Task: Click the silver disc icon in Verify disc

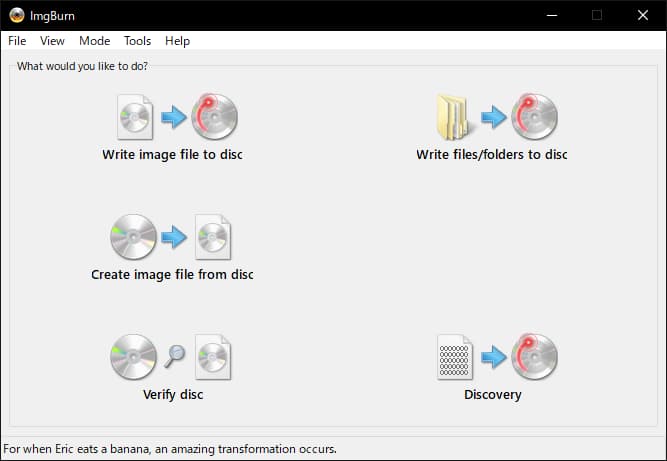Action: (133, 357)
